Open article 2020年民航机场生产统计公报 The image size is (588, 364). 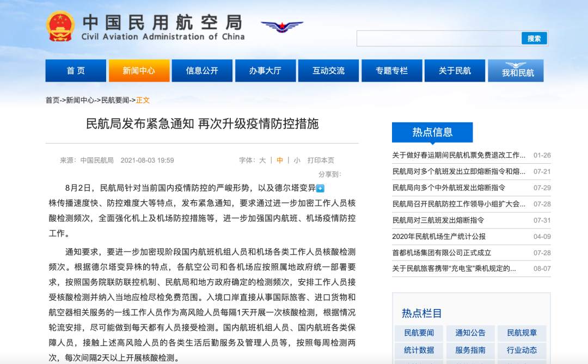click(x=439, y=237)
